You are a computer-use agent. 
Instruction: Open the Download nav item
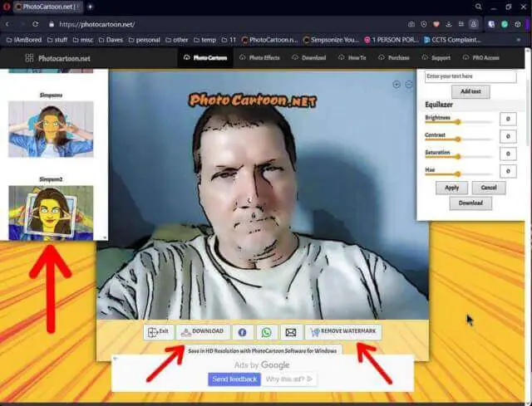point(309,57)
